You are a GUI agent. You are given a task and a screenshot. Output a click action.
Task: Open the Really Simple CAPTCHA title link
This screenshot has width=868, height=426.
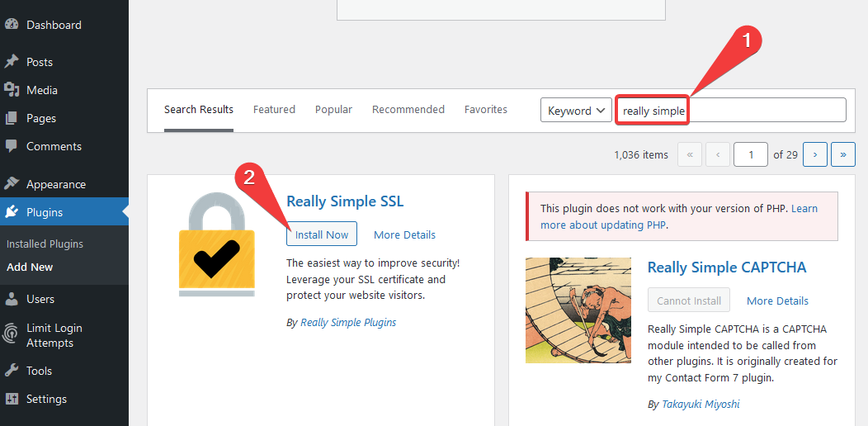(x=727, y=267)
